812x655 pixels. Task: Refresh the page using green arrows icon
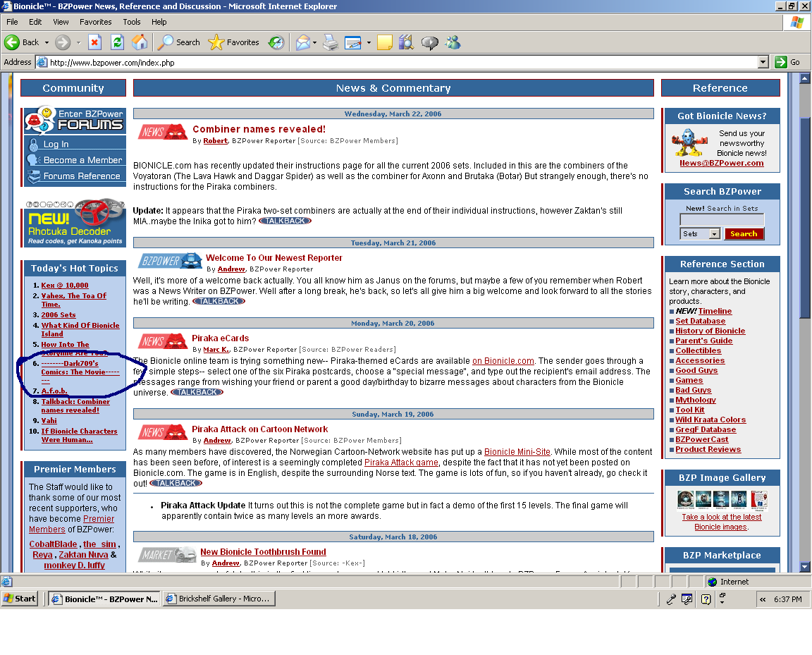118,42
